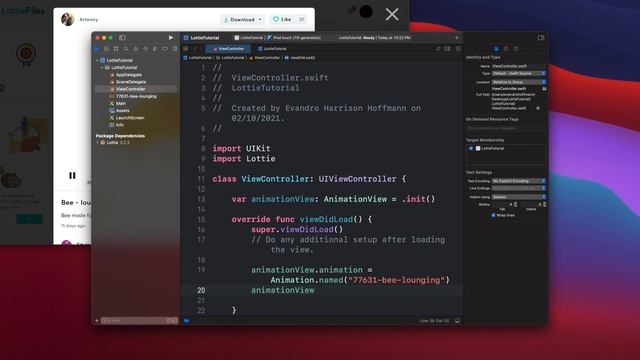The image size is (640, 360).
Task: Open the LottieFiles logo link
Action: pos(22,11)
